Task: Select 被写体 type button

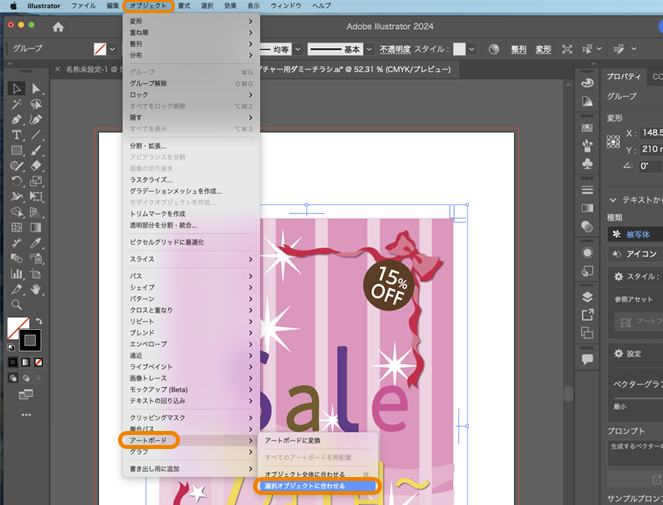Action: [x=635, y=234]
